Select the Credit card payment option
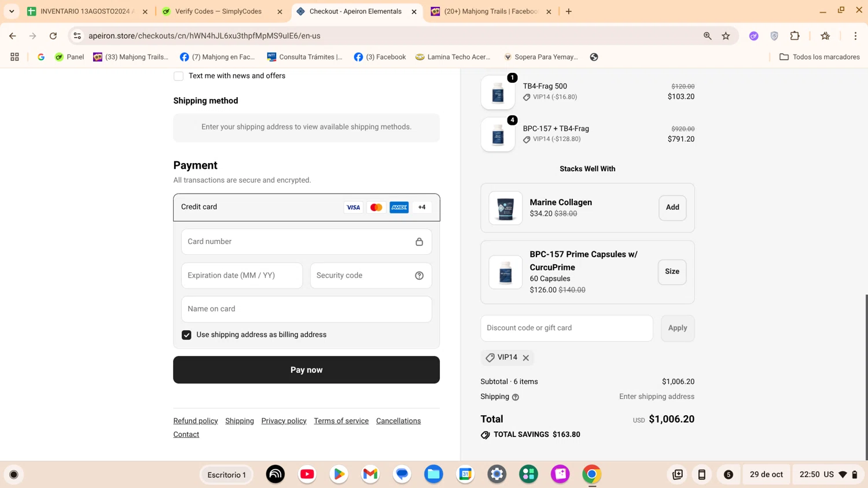868x488 pixels. click(x=307, y=207)
